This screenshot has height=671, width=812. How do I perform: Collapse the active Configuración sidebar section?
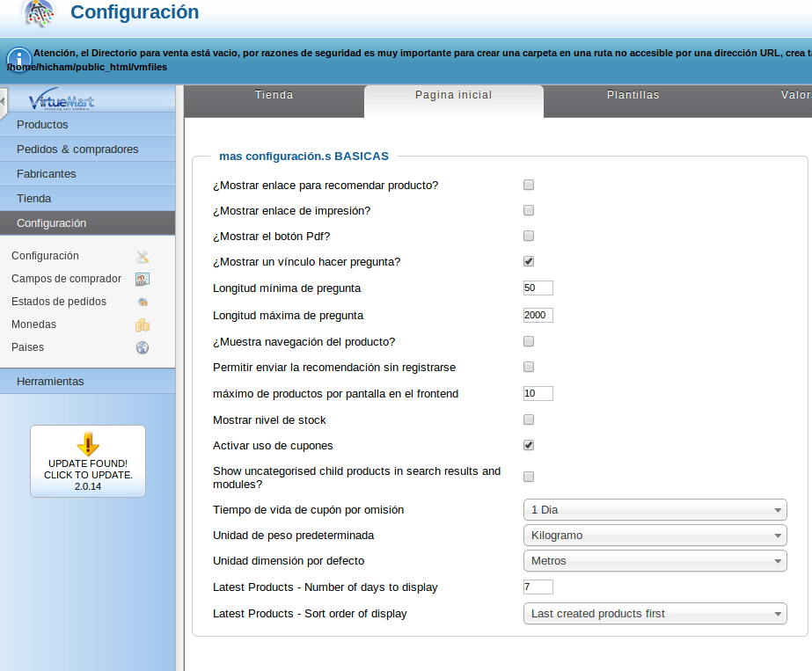[87, 223]
